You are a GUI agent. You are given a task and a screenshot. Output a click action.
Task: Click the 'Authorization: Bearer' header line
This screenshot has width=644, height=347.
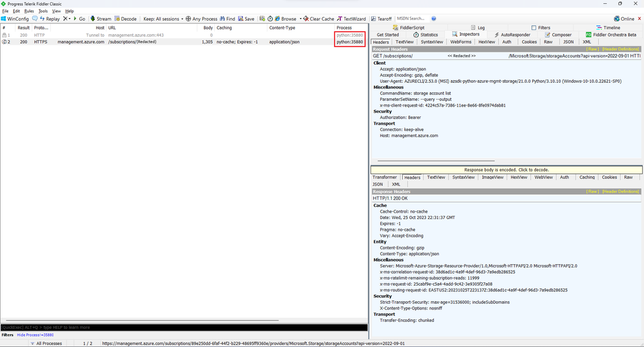coord(400,118)
